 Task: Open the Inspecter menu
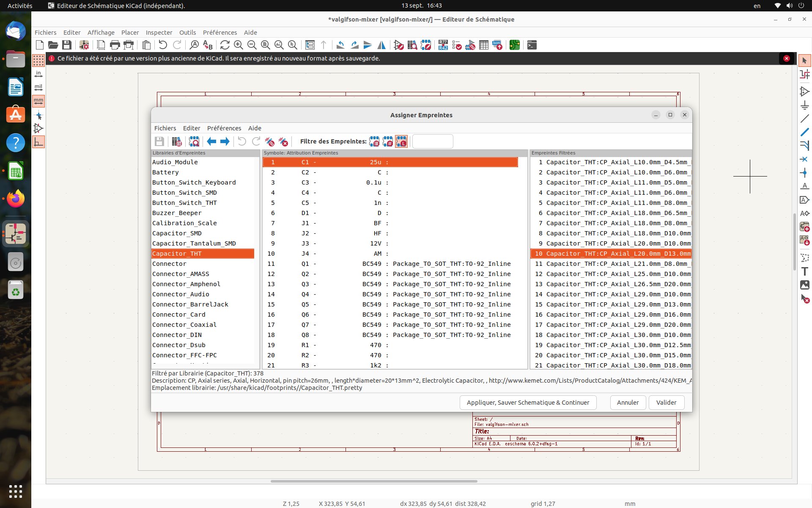coord(159,33)
